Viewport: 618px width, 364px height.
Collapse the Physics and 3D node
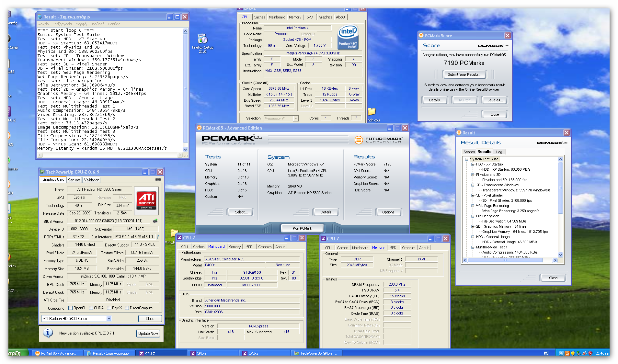pyautogui.click(x=473, y=175)
